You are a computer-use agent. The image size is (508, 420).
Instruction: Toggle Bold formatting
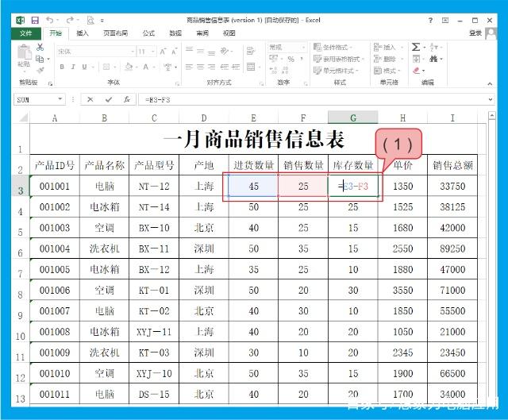pyautogui.click(x=62, y=67)
